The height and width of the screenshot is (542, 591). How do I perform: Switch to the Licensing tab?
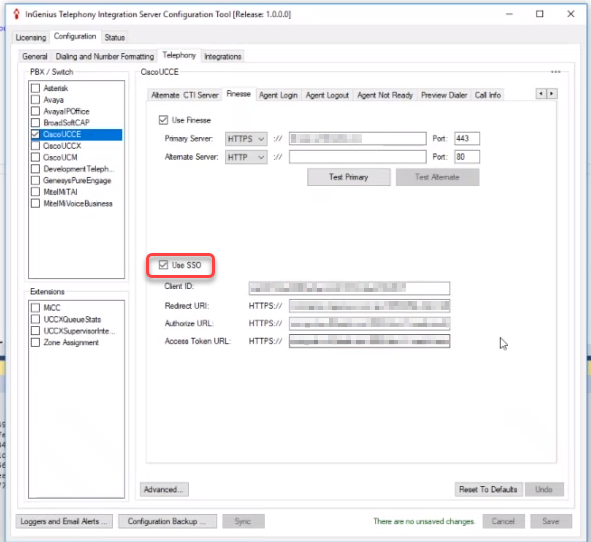31,37
